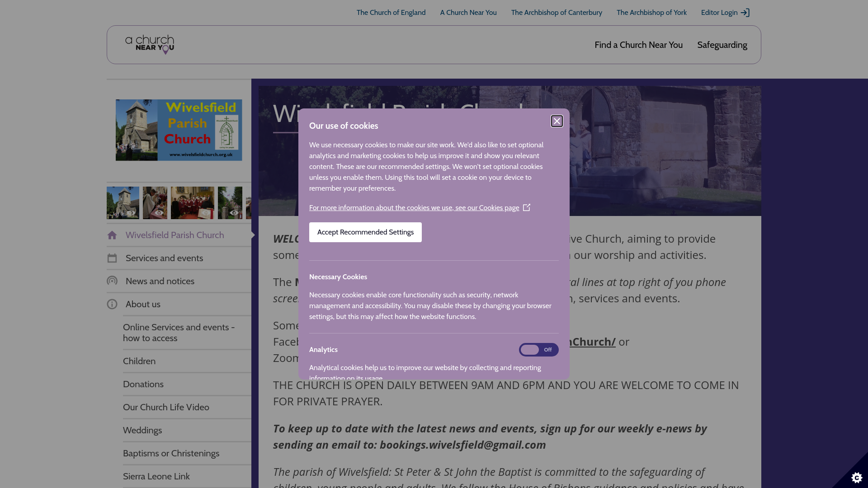Open cookie settings gear icon in corner
The height and width of the screenshot is (488, 868).
pyautogui.click(x=856, y=477)
